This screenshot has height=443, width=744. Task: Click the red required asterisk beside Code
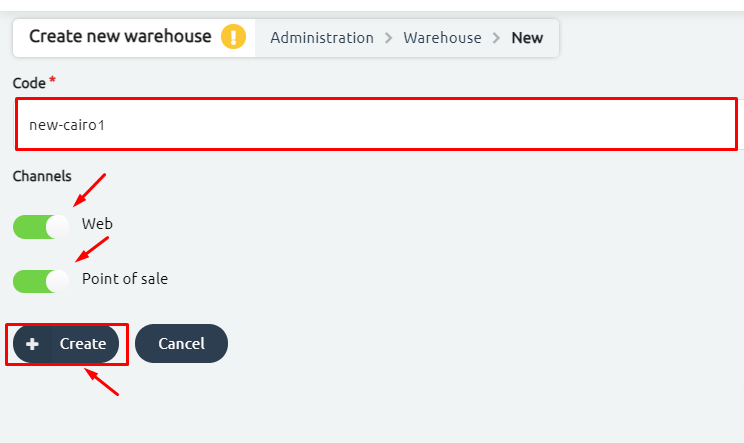coord(52,80)
